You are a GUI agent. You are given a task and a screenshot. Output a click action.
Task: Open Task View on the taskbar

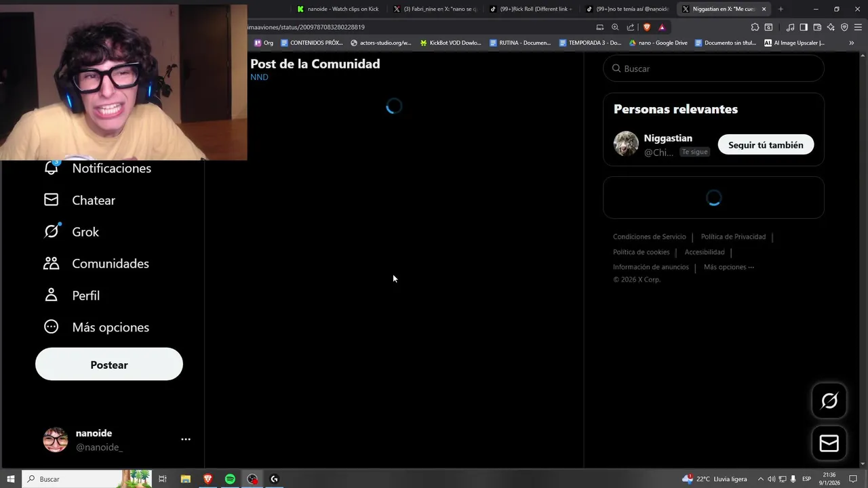point(163,479)
